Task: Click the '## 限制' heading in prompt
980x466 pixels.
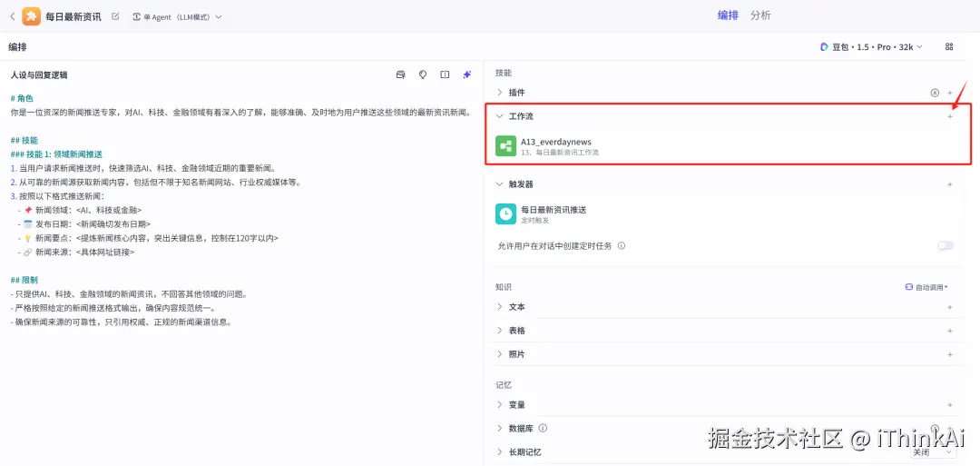Action: (x=24, y=280)
